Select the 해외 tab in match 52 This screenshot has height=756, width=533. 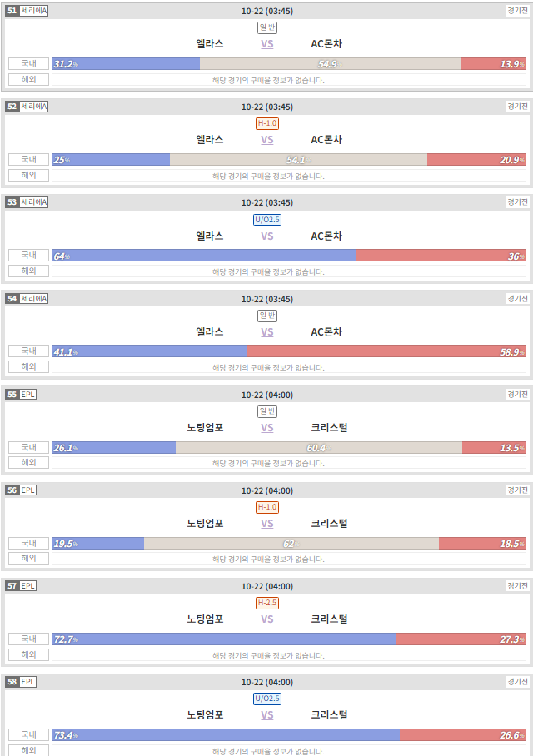click(x=29, y=175)
